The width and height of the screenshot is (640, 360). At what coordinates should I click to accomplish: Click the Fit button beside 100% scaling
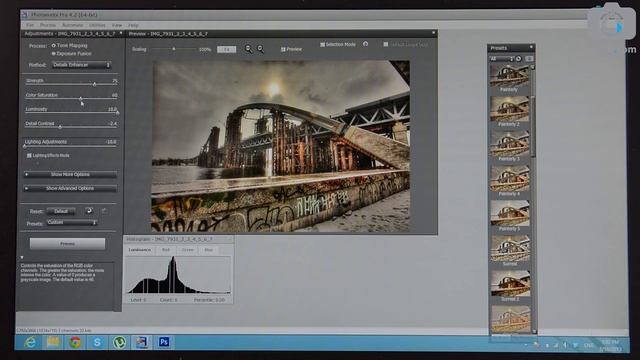pos(227,49)
